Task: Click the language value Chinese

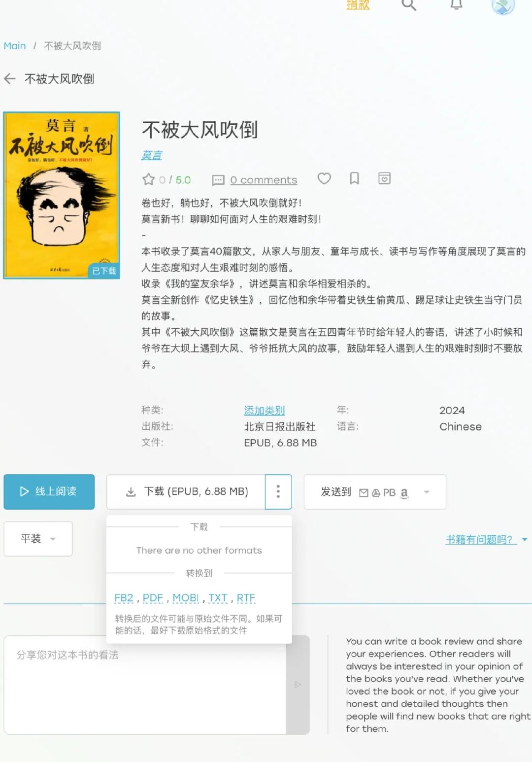Action: pyautogui.click(x=461, y=427)
